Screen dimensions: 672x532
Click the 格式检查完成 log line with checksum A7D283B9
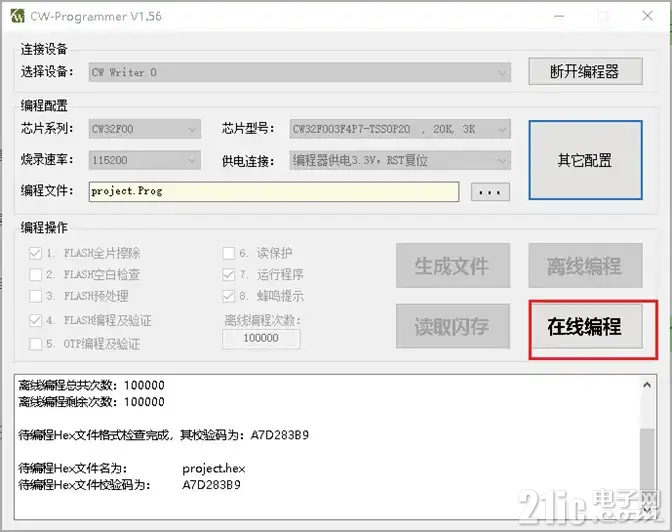[x=163, y=435]
